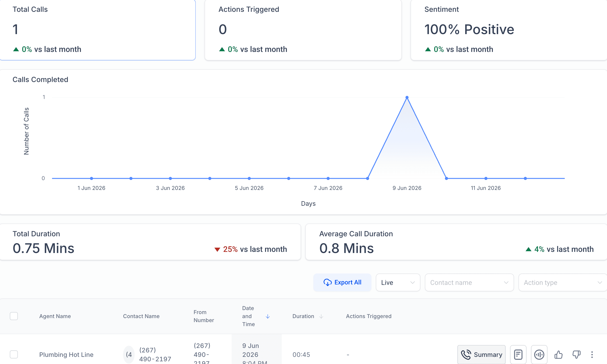Click the 9 Jun 2026 peak data point
This screenshot has height=364, width=607.
pos(407,97)
